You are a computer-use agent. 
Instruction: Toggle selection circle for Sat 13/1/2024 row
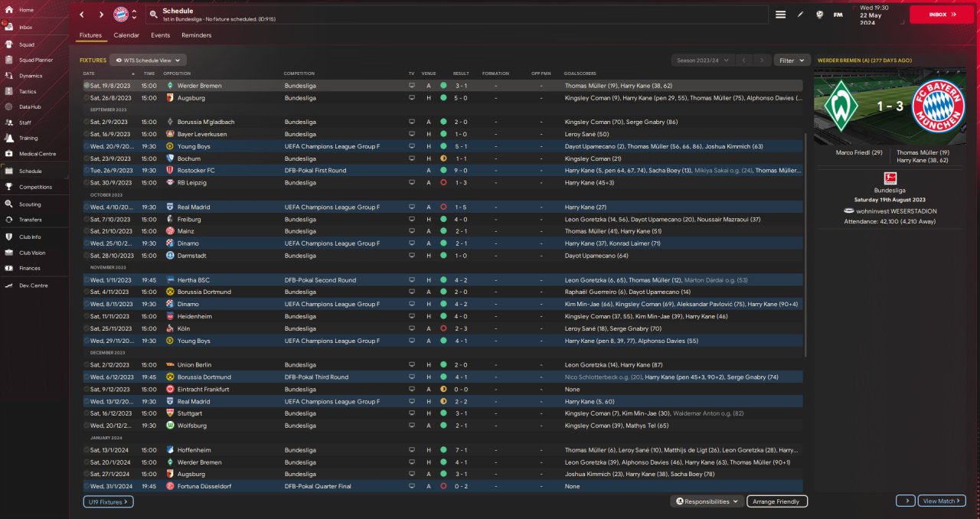[87, 450]
